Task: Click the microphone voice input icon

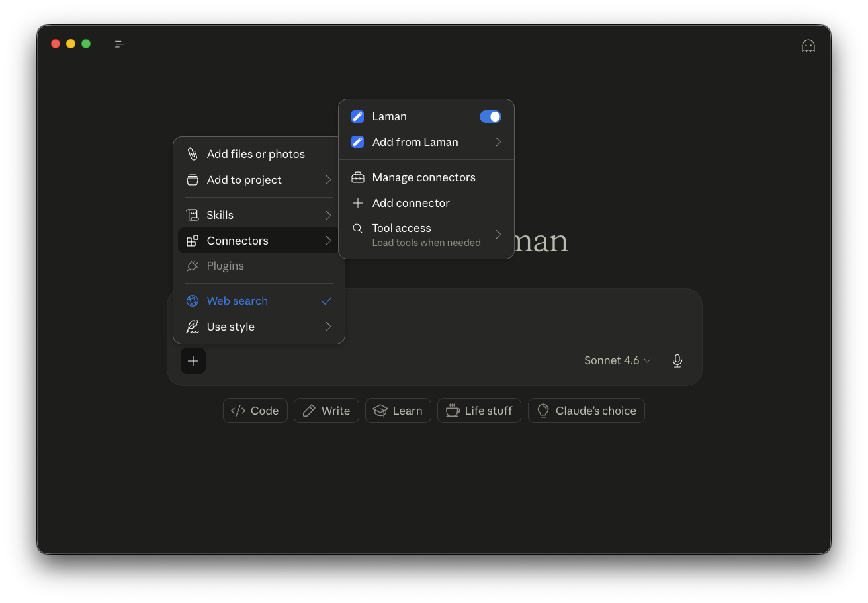Action: (x=677, y=360)
